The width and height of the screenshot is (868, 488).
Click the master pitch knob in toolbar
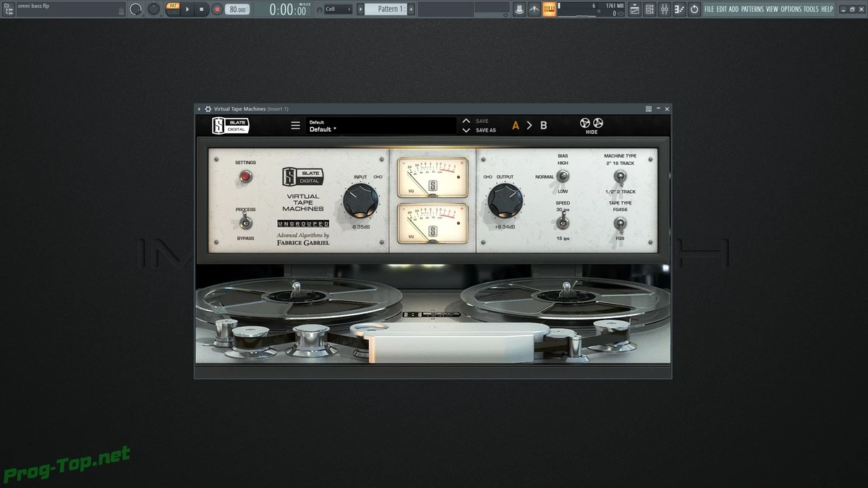[154, 9]
